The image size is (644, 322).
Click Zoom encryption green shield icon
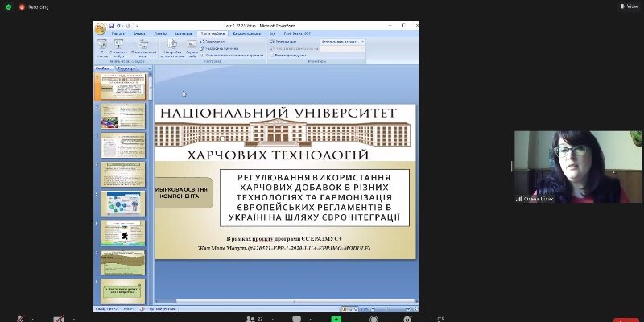9,7
